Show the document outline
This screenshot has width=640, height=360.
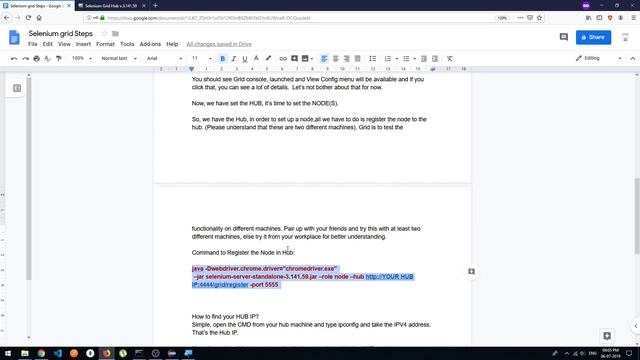17,88
